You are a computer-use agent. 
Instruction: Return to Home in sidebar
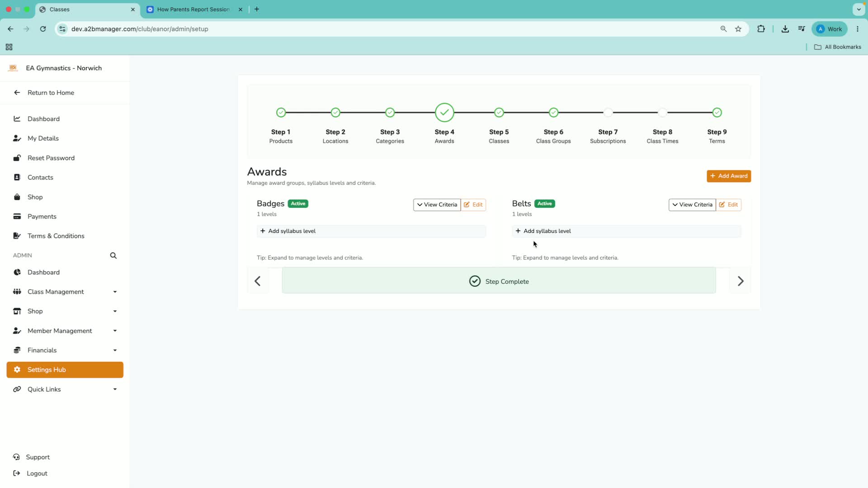[65, 93]
